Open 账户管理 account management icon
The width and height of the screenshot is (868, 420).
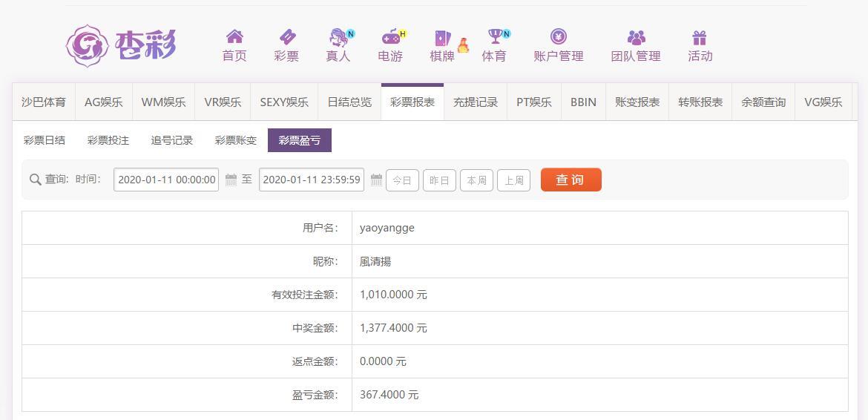pos(559,37)
